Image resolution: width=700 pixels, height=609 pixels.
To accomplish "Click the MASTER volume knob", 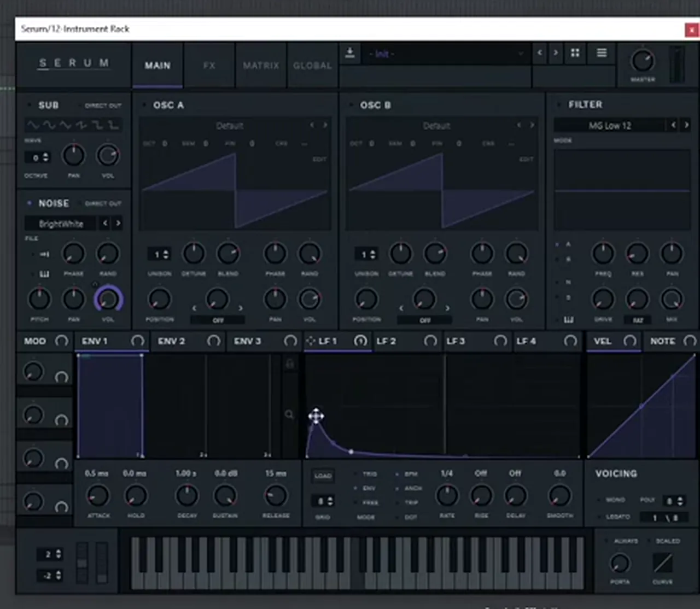I will tap(643, 61).
